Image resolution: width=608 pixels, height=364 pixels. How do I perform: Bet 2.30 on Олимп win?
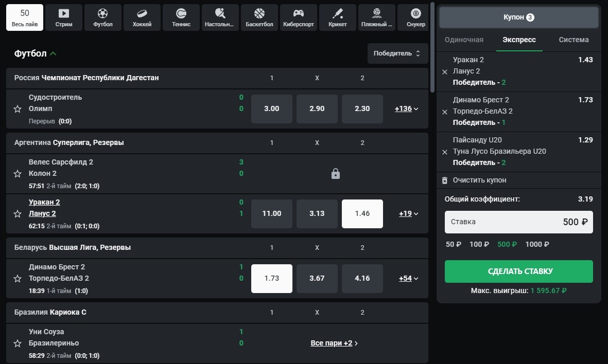362,109
